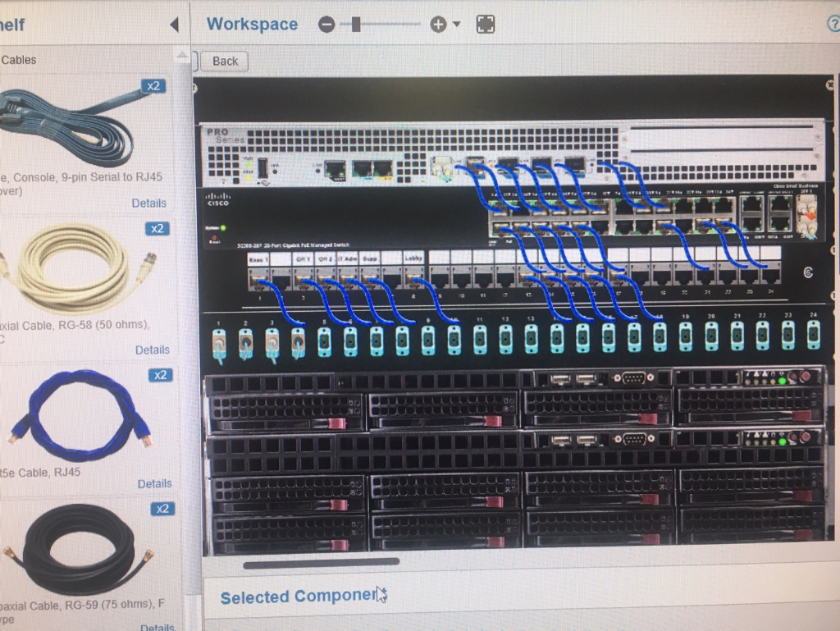Click fiber patch panel port 24
This screenshot has width=840, height=631.
tap(813, 336)
